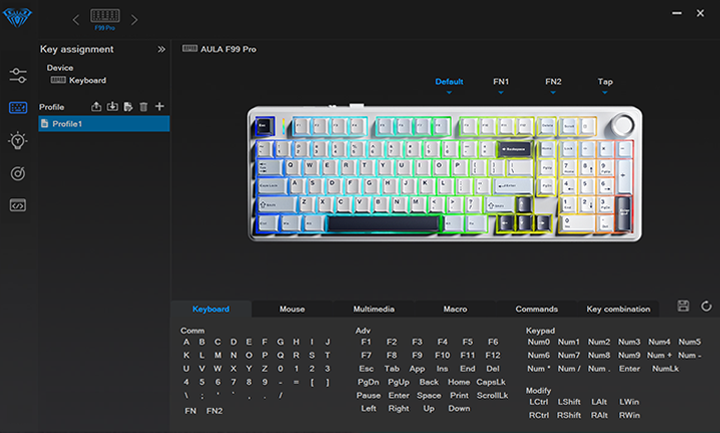Open the Key combination tab
The height and width of the screenshot is (433, 720).
coord(618,309)
